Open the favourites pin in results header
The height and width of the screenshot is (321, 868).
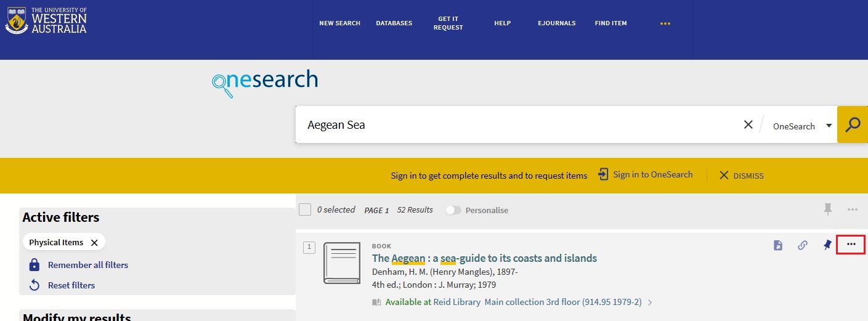click(x=828, y=210)
